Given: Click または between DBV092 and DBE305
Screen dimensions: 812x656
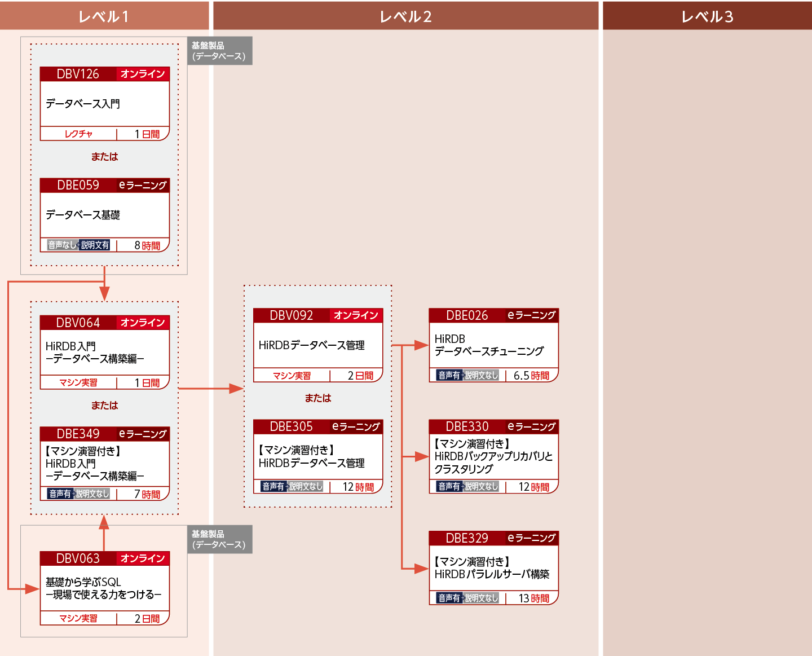Looking at the screenshot, I should [318, 398].
